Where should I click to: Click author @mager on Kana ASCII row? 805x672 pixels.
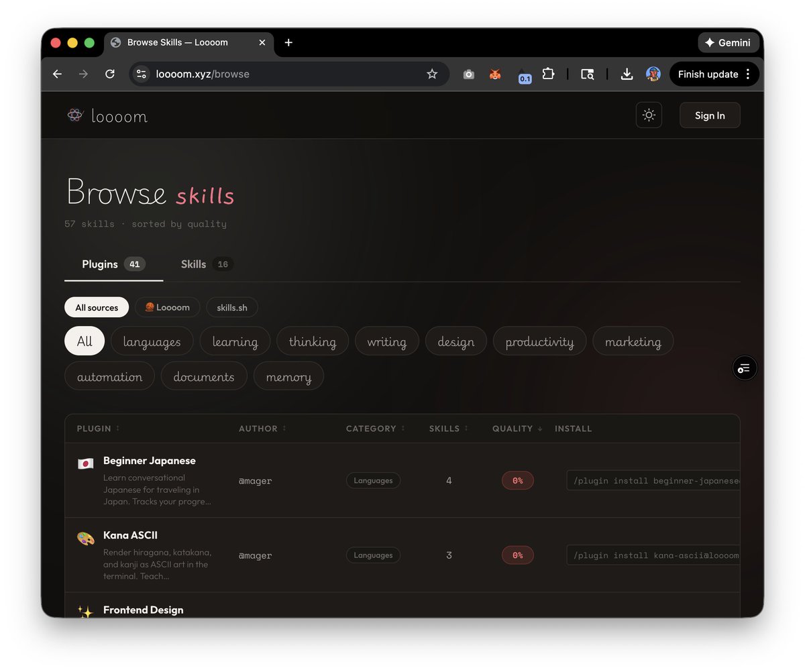pos(256,555)
